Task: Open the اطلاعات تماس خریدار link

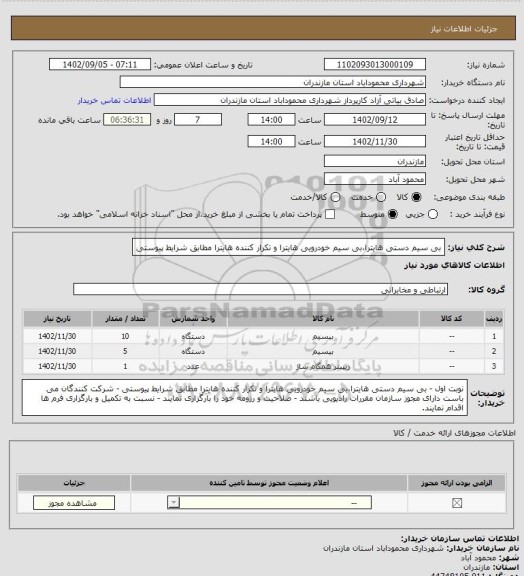Action: 114,100
